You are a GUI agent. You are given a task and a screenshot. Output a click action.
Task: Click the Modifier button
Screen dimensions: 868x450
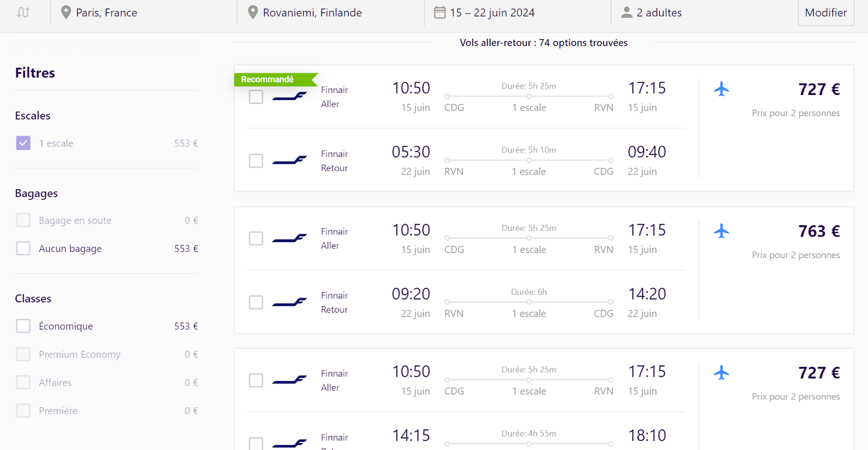[x=826, y=12]
